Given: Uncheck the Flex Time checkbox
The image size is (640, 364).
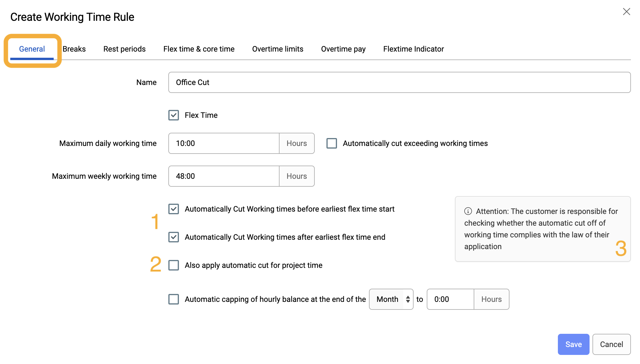Looking at the screenshot, I should point(174,115).
